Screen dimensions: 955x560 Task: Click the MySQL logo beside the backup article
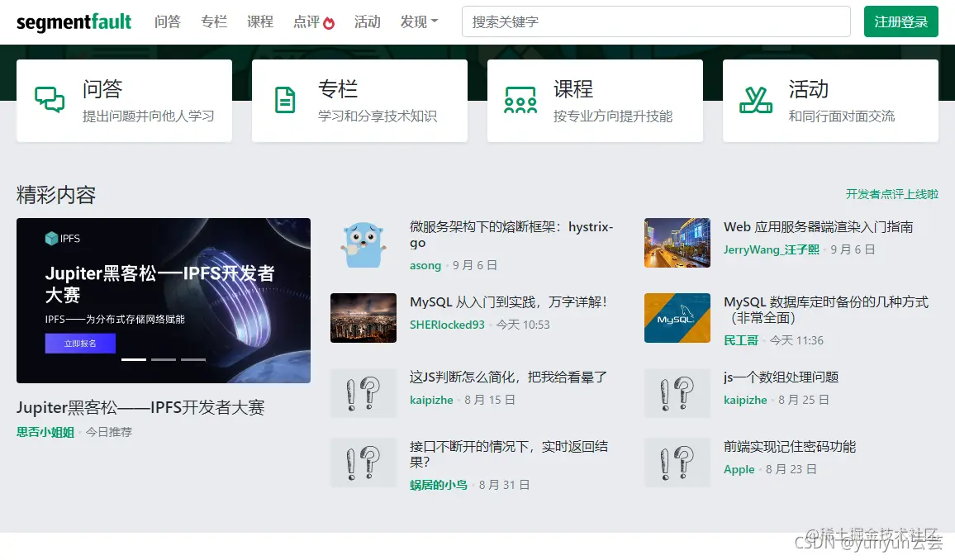[677, 318]
